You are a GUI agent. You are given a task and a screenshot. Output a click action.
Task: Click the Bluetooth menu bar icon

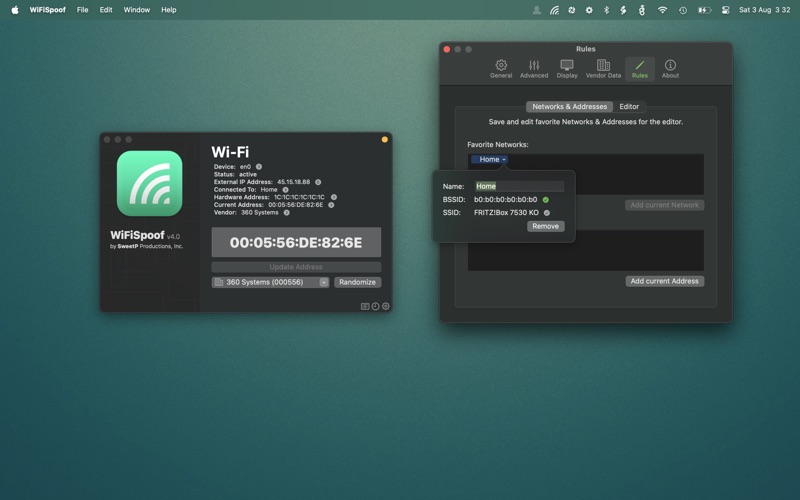coord(606,10)
